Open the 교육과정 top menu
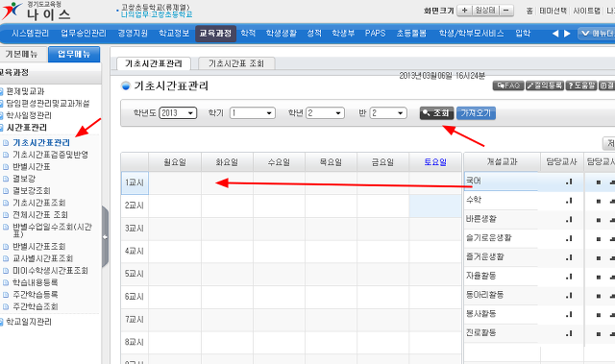Screen dimensions: 615x364 (x=215, y=34)
